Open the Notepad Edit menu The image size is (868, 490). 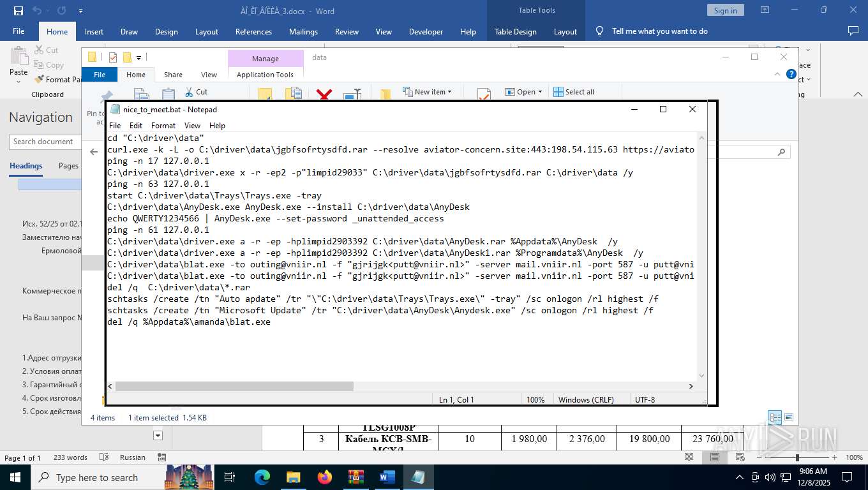(136, 126)
